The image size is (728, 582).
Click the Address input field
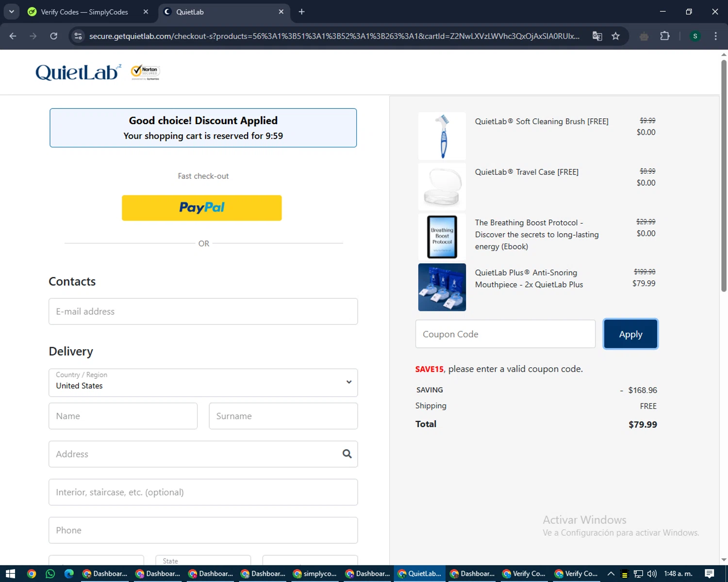tap(203, 454)
